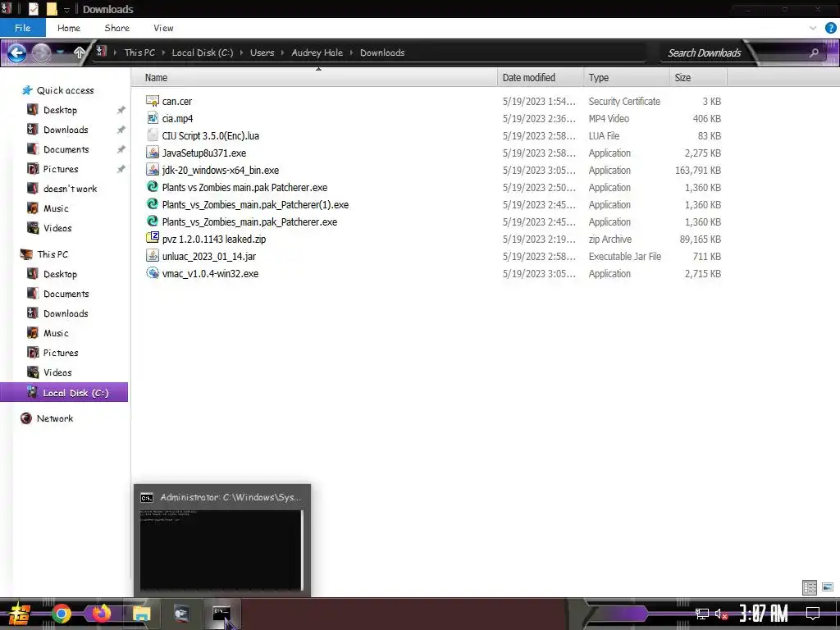Sort by Date modified column header
Image resolution: width=840 pixels, height=630 pixels.
(540, 78)
